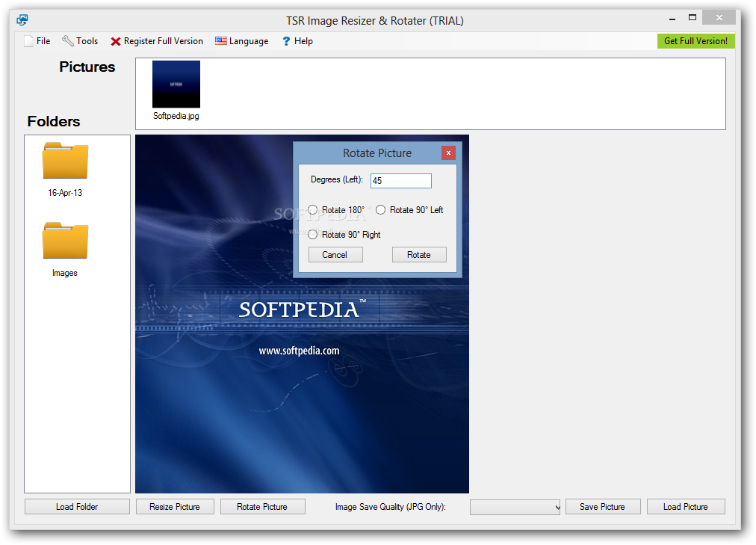This screenshot has width=756, height=545.
Task: Select the Rotate 90° Right option
Action: click(344, 235)
